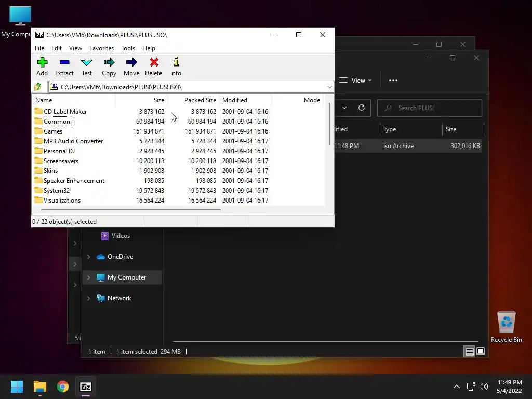Click the 7-Zip address path field
Screen dimensions: 532x399
191,87
